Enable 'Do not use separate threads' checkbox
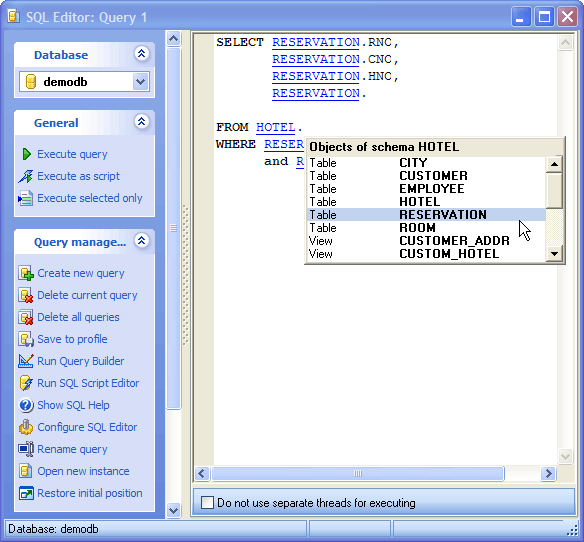This screenshot has width=584, height=542. coord(207,503)
